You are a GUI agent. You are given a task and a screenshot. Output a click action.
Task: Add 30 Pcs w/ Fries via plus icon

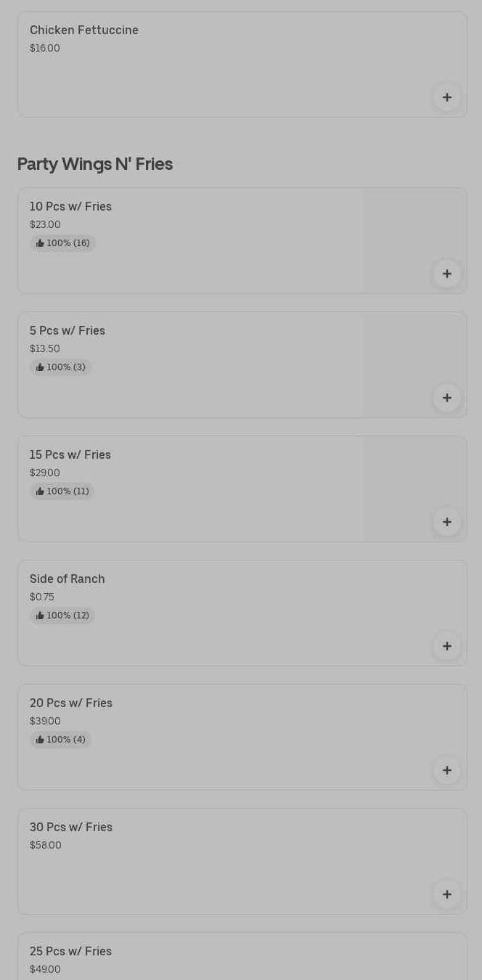[446, 894]
